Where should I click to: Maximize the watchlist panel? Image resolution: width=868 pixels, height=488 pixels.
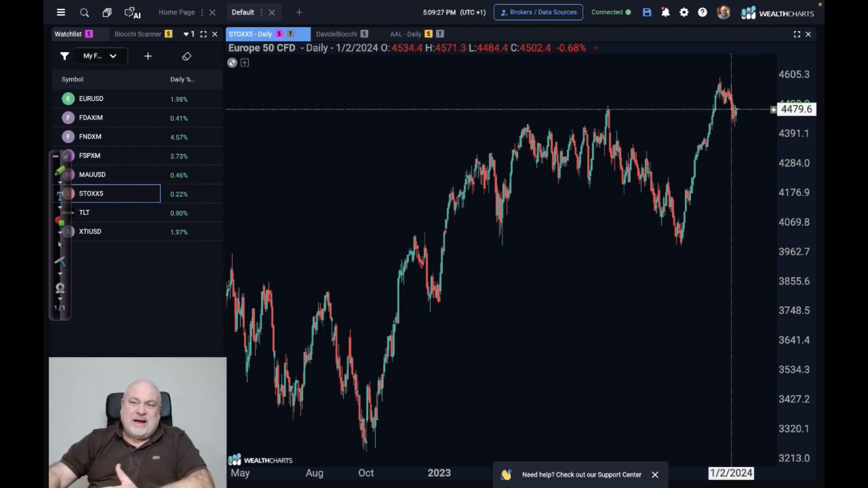click(203, 34)
